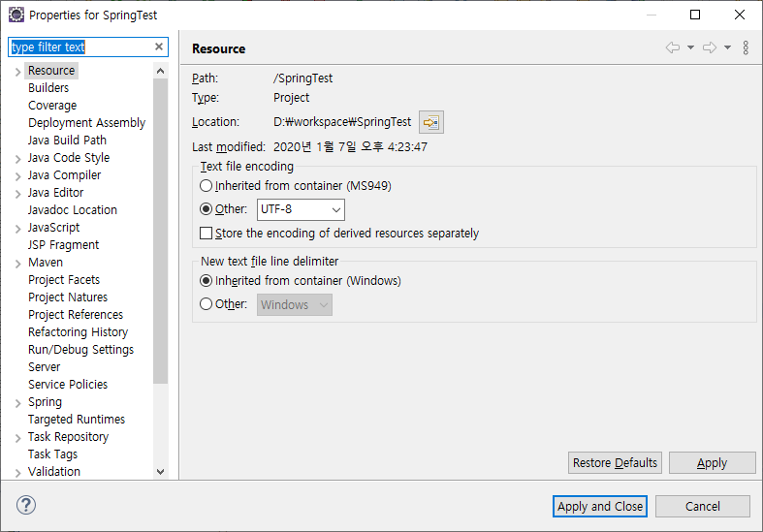This screenshot has width=763, height=532.
Task: Click the /SpringTest path value
Action: [302, 78]
